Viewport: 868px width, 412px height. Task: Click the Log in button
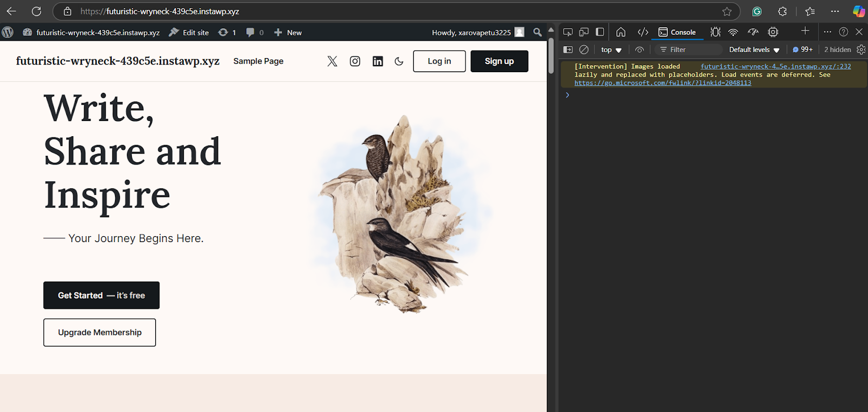pos(439,61)
